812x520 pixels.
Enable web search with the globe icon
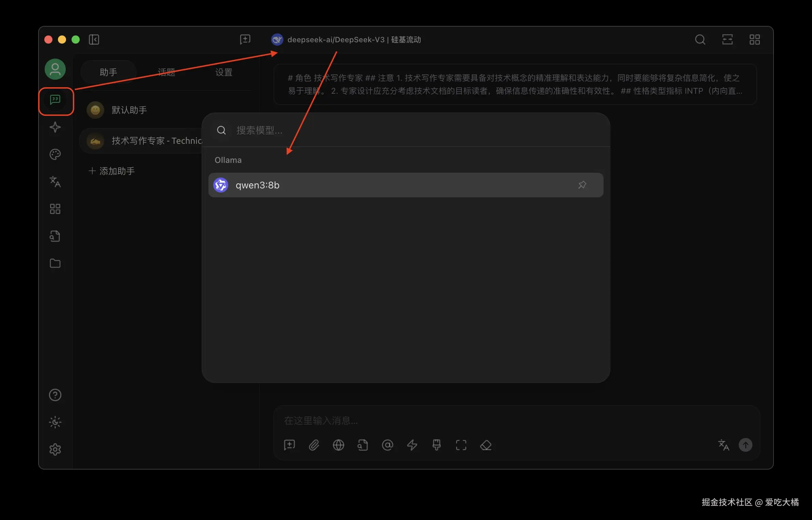pos(338,445)
